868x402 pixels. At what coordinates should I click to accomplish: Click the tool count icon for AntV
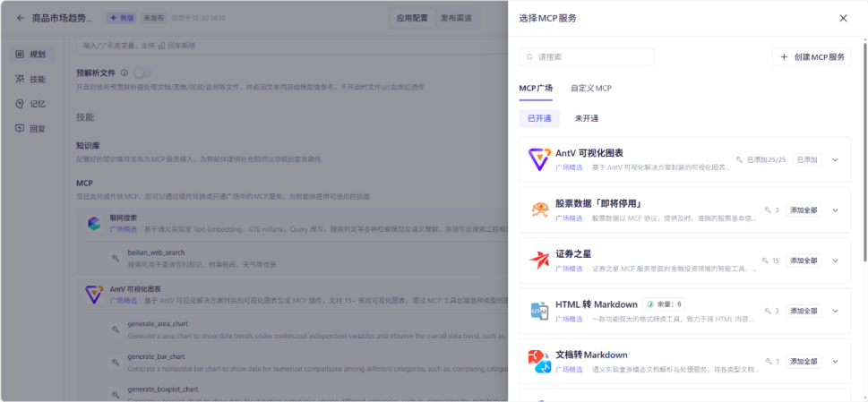click(739, 159)
